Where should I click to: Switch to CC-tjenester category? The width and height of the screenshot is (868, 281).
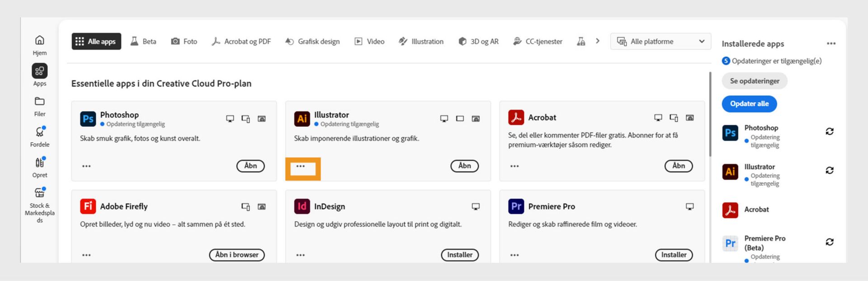(x=538, y=41)
